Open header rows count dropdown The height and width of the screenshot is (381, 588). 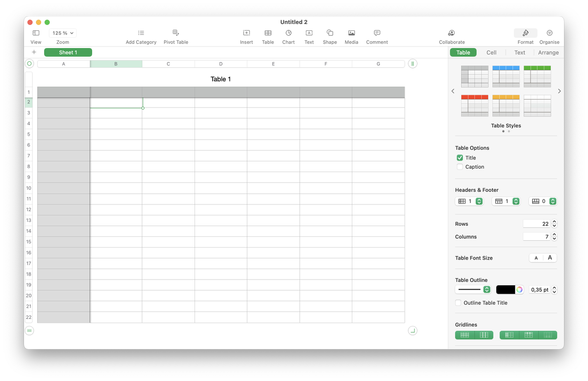click(x=506, y=201)
